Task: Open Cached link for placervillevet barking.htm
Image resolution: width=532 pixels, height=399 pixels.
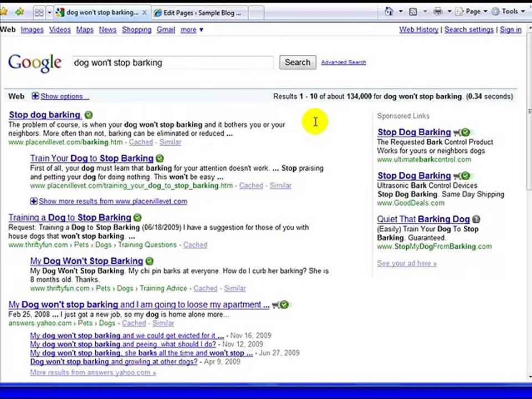Action: click(141, 142)
